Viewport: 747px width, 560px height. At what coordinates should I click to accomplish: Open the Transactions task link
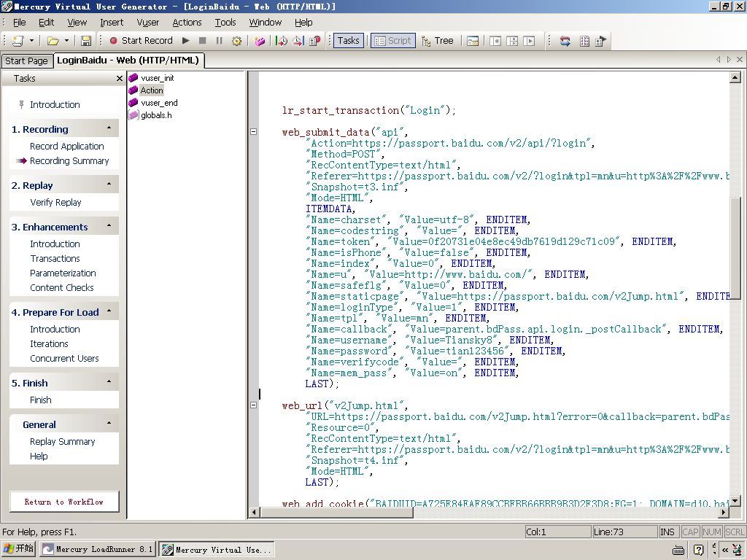tap(55, 259)
